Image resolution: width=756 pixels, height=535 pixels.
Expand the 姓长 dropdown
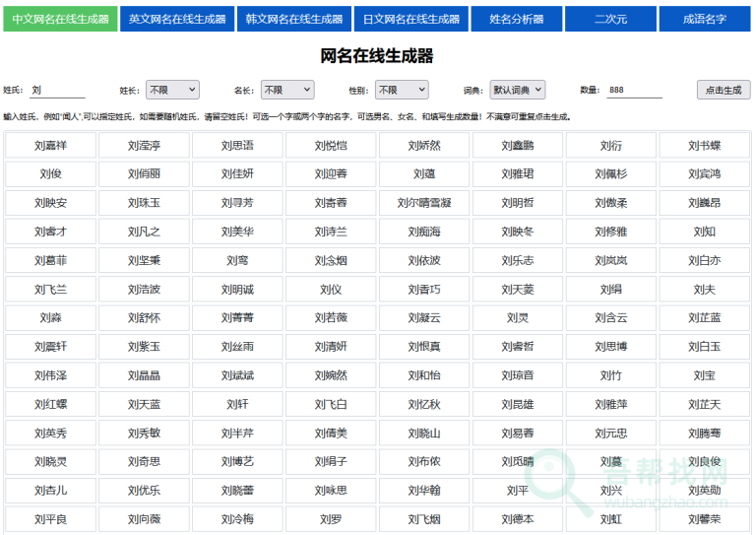(x=172, y=90)
